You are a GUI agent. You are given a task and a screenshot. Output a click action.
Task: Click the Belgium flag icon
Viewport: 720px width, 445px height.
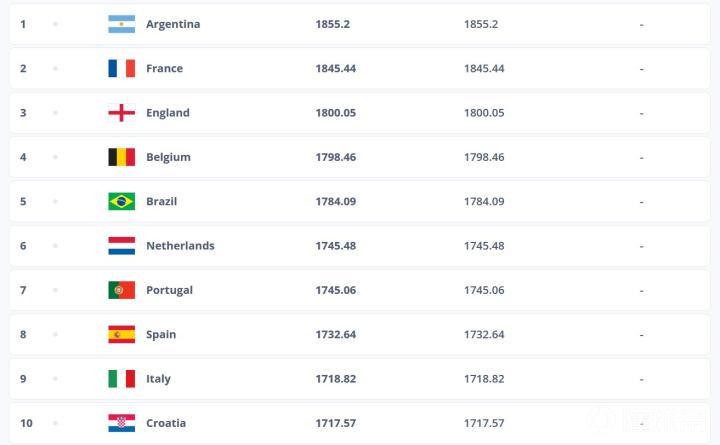121,157
